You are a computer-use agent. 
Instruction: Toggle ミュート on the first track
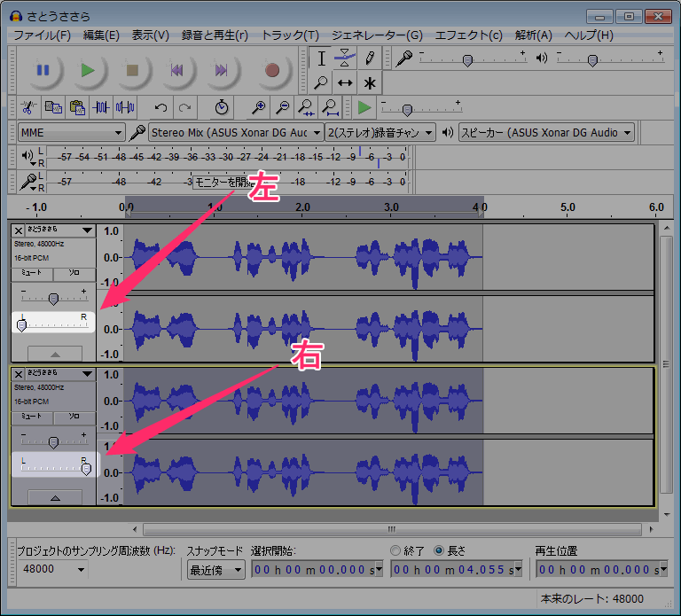click(32, 274)
